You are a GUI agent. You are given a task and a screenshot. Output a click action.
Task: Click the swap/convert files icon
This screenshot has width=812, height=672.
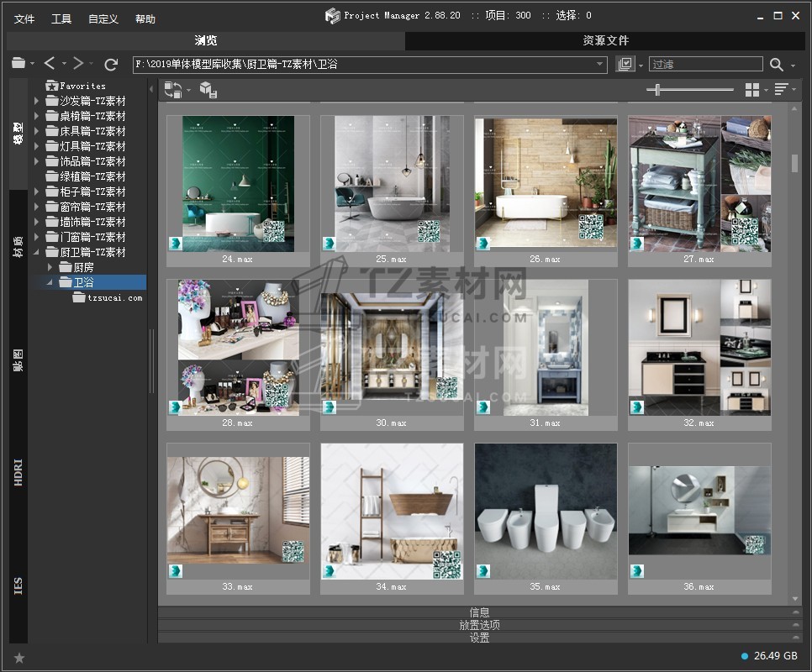click(x=173, y=90)
